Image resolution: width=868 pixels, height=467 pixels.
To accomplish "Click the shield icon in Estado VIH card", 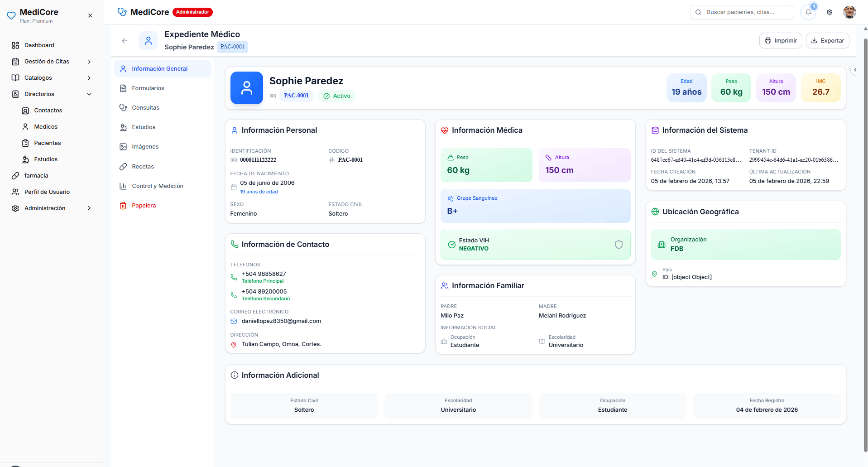I will coord(619,245).
